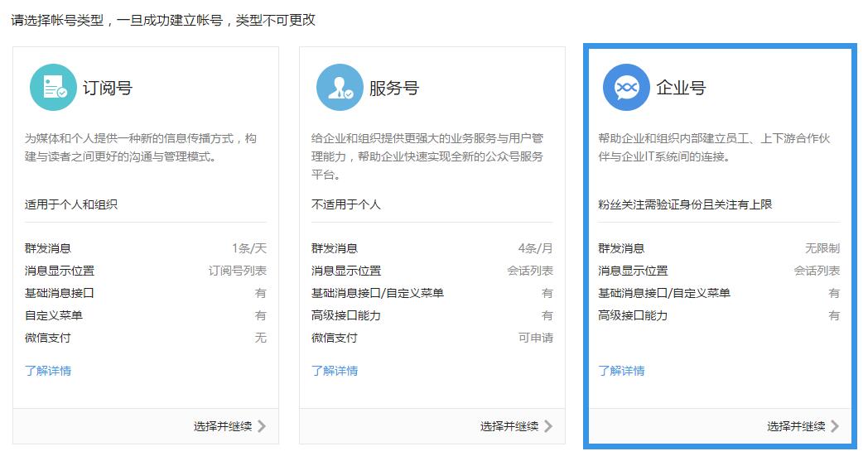868x456 pixels.
Task: Click the 企业号 chat bubble icon
Action: [x=627, y=88]
